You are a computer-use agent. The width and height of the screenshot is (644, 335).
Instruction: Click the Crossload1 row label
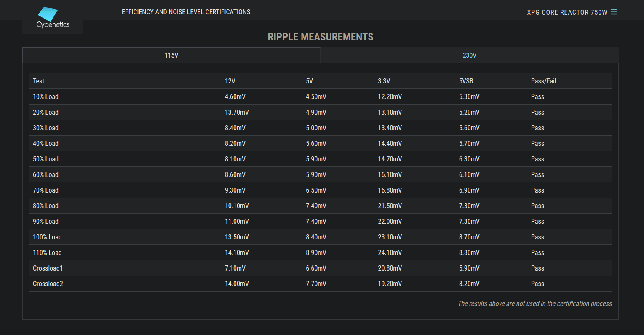tap(48, 268)
